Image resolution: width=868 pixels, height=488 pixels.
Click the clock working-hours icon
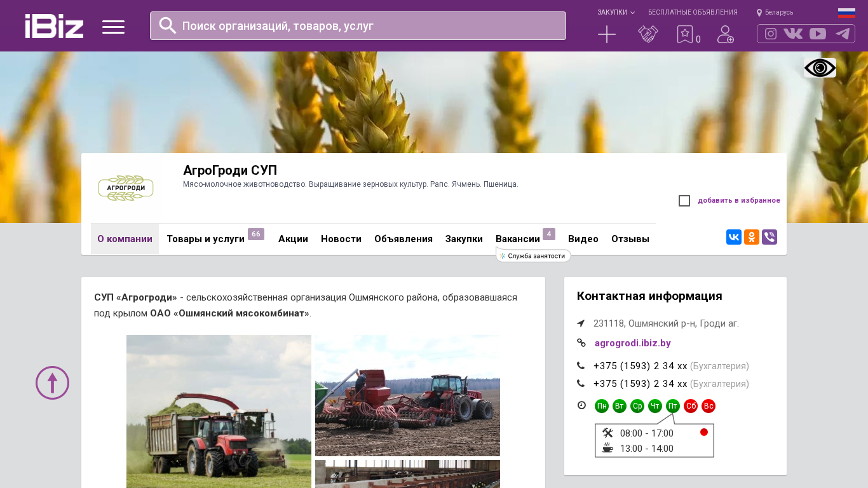coord(581,405)
